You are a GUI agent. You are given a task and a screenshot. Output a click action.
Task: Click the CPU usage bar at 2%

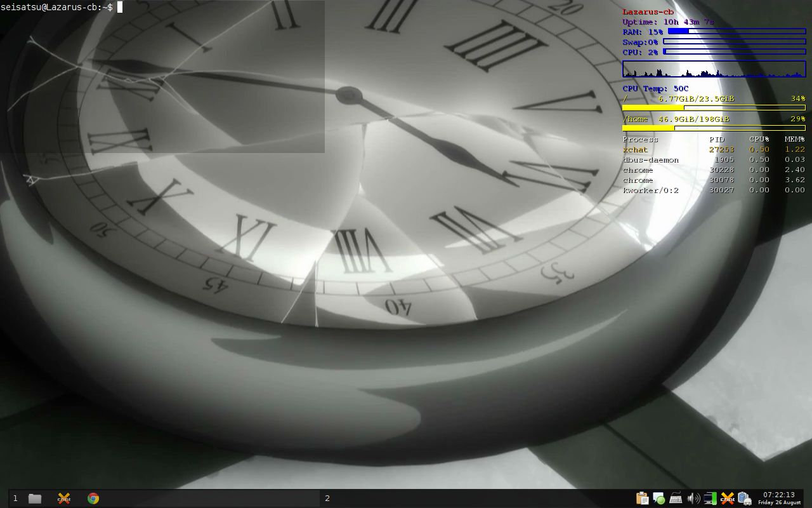point(734,51)
